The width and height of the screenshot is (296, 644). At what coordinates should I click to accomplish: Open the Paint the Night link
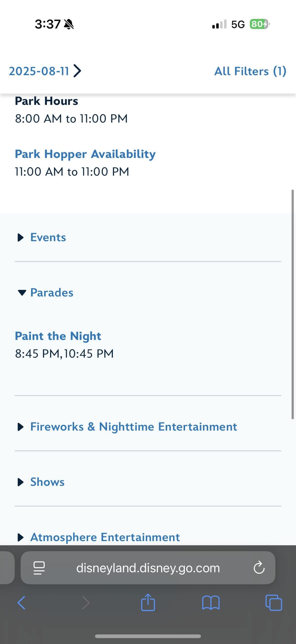pos(58,336)
